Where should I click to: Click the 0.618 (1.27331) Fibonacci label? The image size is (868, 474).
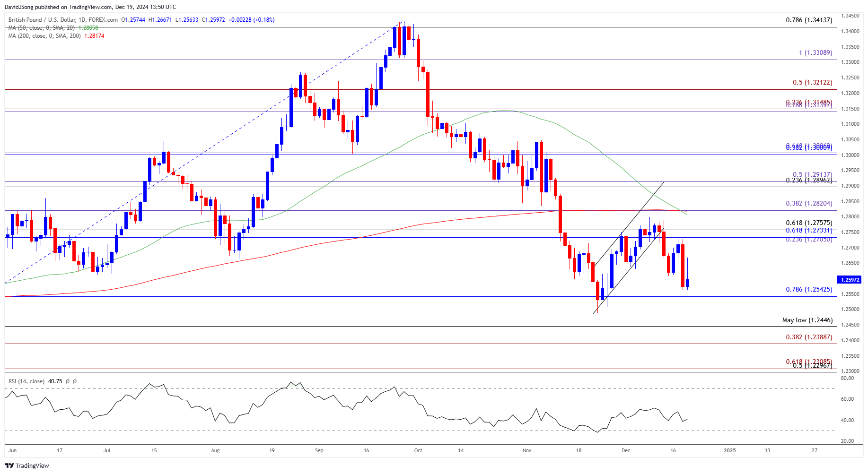click(809, 230)
